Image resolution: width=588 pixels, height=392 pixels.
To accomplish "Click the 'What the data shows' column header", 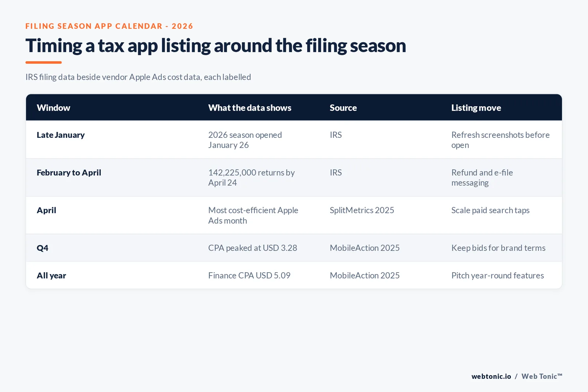I will pos(250,108).
